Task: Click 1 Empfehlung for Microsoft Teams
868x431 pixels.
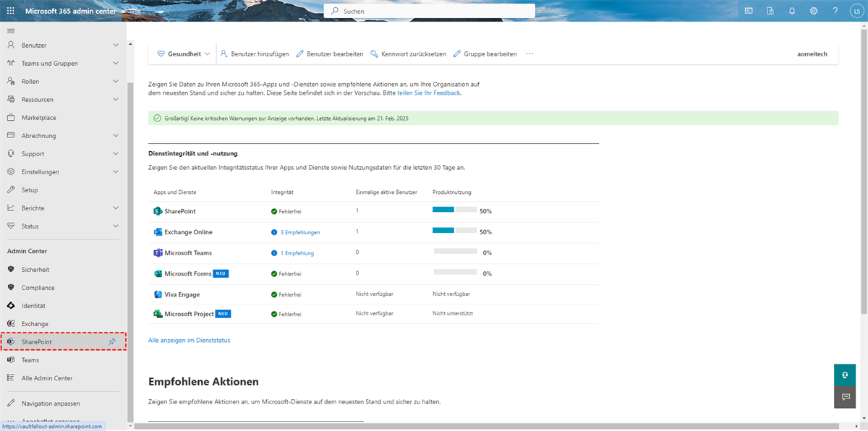Action: [x=297, y=253]
